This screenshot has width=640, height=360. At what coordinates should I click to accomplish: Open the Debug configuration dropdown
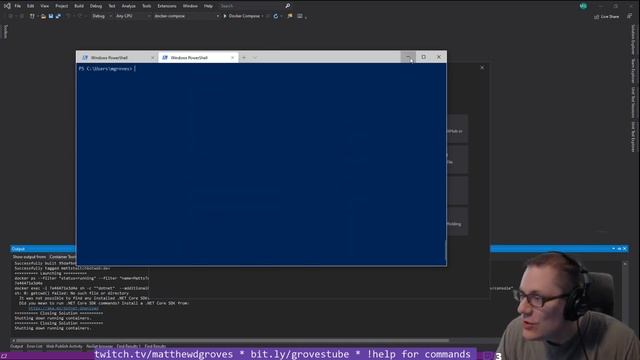coord(101,16)
